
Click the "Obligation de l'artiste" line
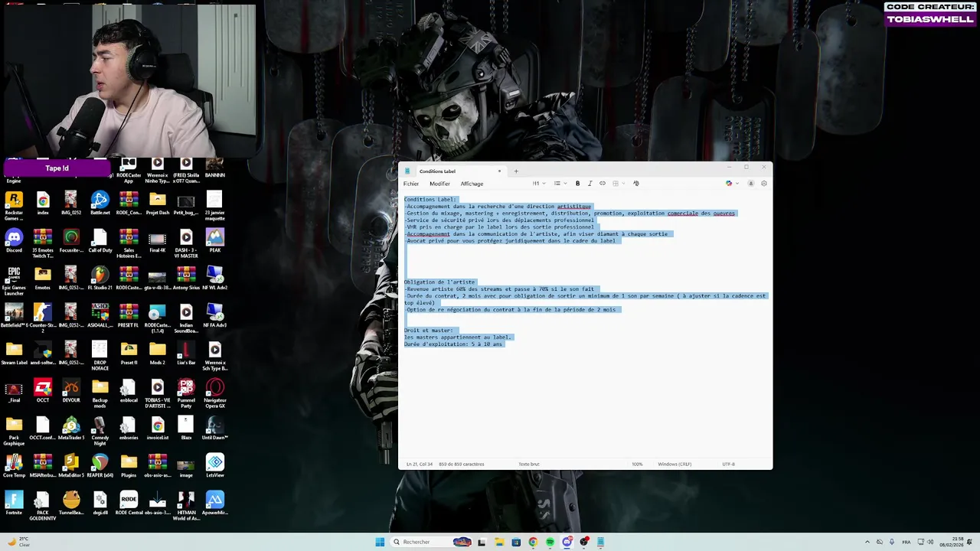click(x=440, y=282)
